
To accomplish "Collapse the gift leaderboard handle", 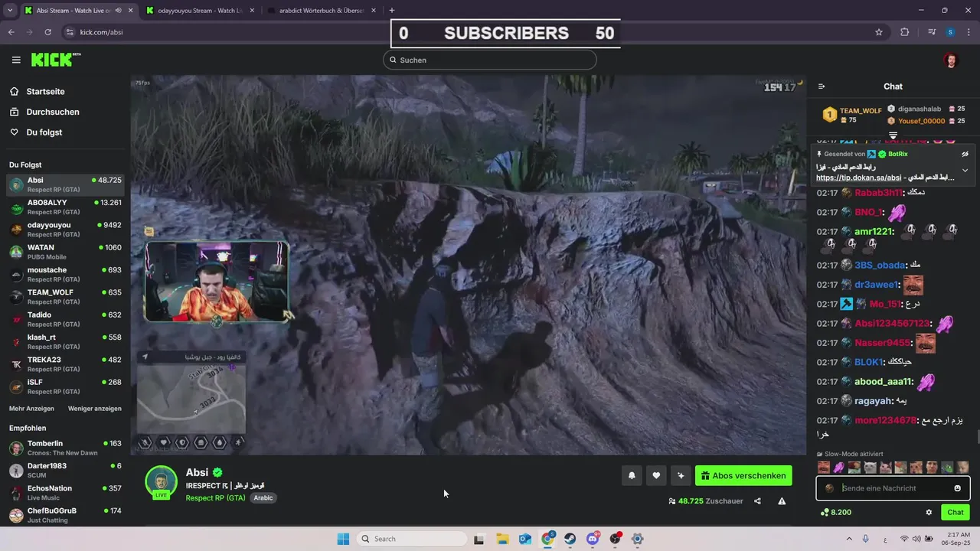I will tap(893, 135).
